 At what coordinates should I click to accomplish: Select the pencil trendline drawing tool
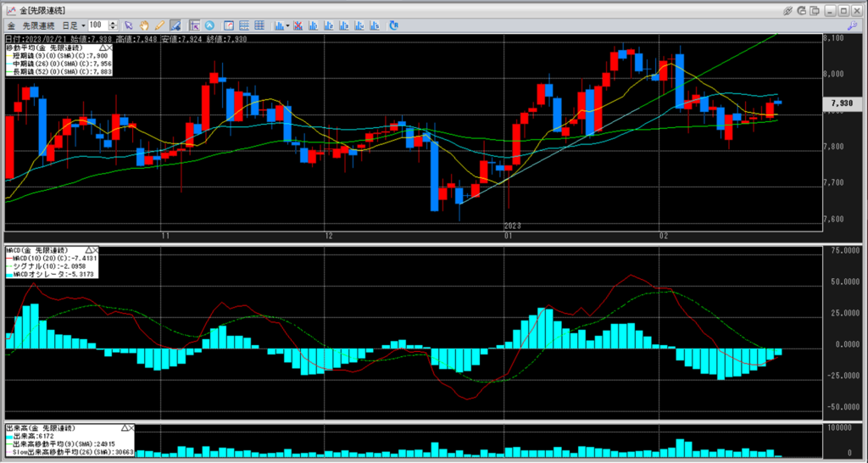tap(159, 25)
